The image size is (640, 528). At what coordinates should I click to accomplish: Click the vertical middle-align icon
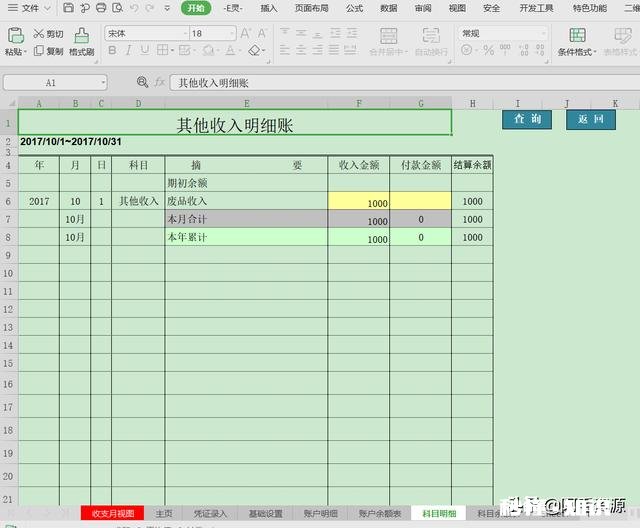point(301,33)
